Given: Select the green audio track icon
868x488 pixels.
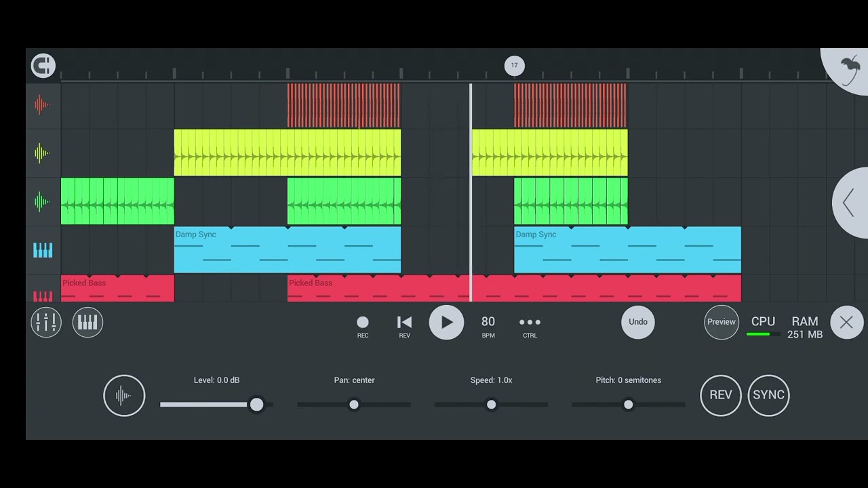Looking at the screenshot, I should click(x=42, y=201).
